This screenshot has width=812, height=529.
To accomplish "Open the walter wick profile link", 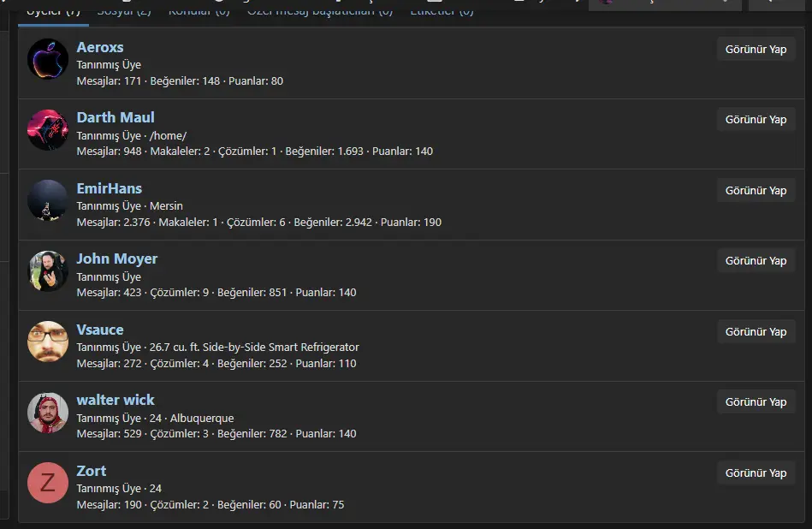I will [x=116, y=400].
